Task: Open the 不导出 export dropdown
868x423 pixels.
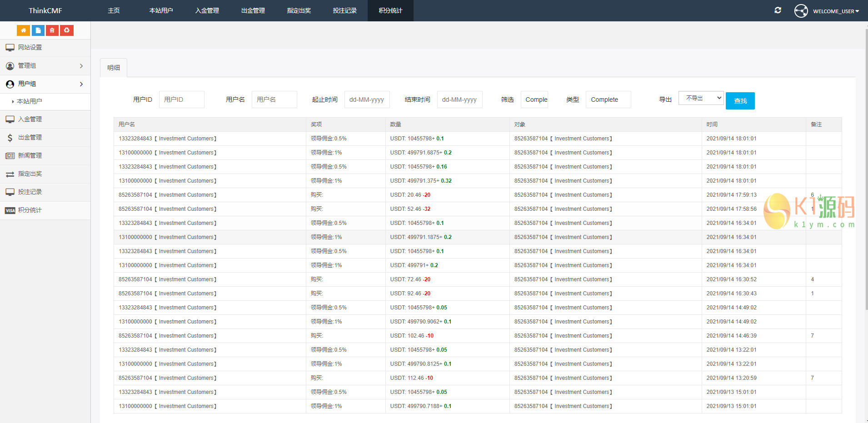Action: point(700,98)
